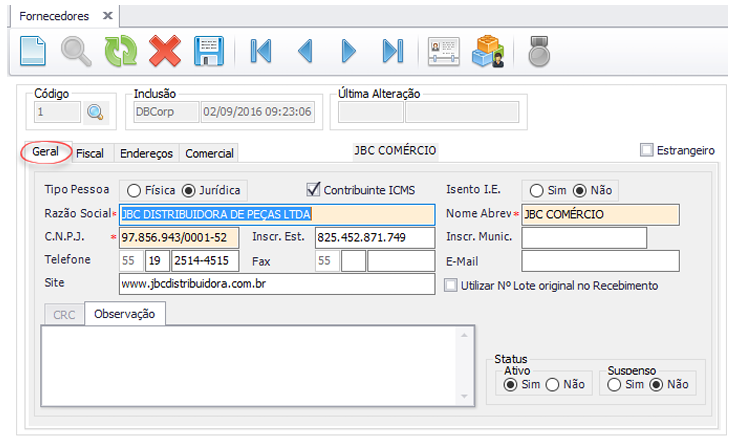Open the Endereços tab
The height and width of the screenshot is (444, 735).
click(x=146, y=153)
